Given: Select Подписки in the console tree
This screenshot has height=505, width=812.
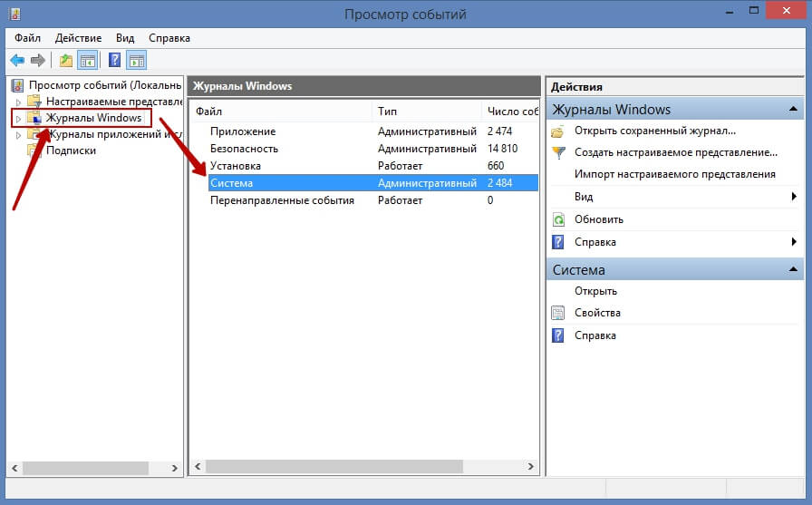Looking at the screenshot, I should pyautogui.click(x=71, y=151).
